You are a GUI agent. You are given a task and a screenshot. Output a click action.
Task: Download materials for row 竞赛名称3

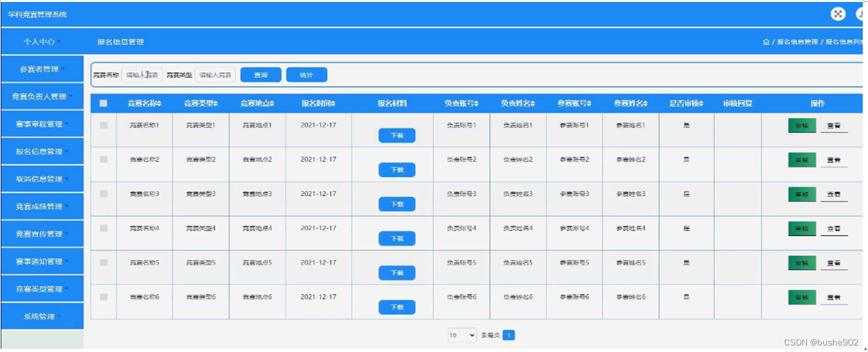click(397, 204)
